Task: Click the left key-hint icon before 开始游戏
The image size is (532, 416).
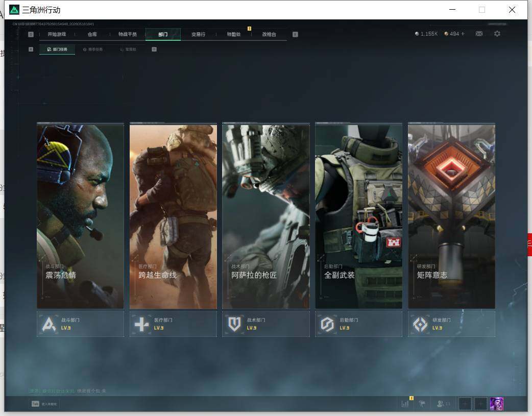Action: coord(31,34)
